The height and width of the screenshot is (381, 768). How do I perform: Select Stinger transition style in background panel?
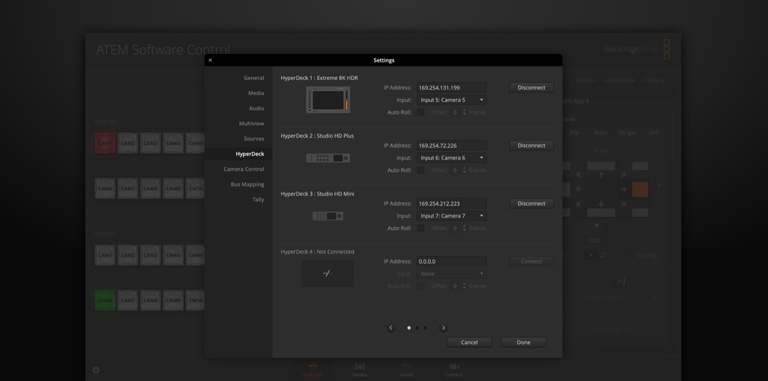(627, 133)
